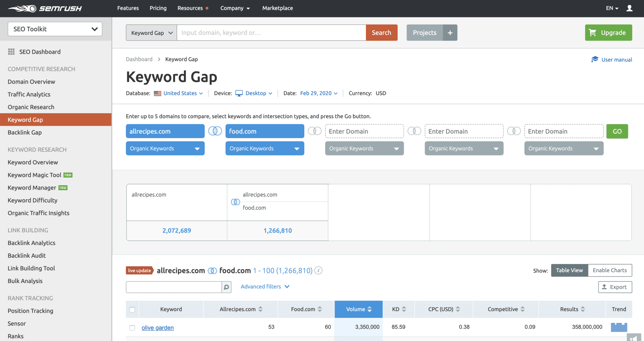644x341 pixels.
Task: Sort by the Competitive column
Action: click(x=506, y=309)
